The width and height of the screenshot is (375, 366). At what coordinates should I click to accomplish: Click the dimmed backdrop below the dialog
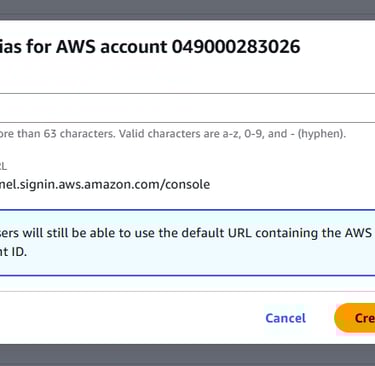187,355
